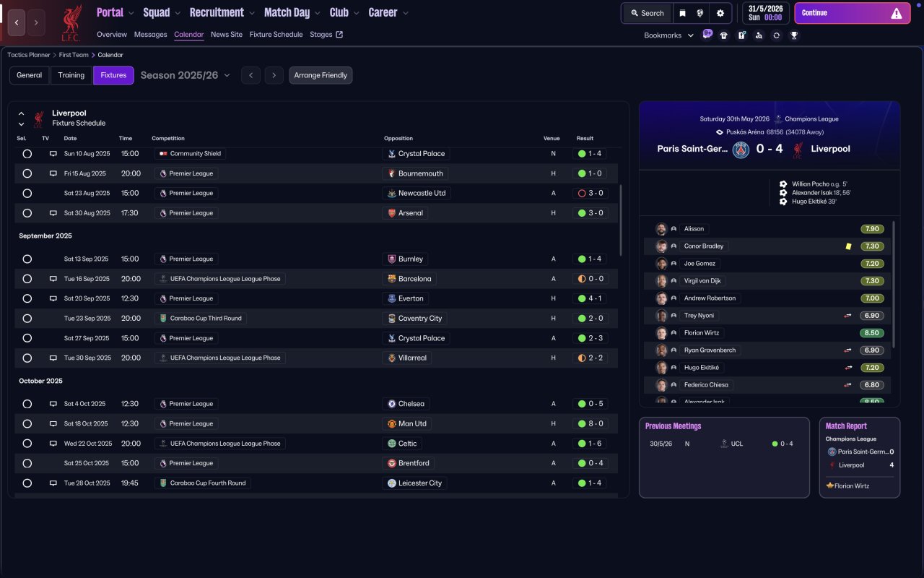Click the warning triangle on Continue button
The height and width of the screenshot is (578, 924).
[897, 13]
